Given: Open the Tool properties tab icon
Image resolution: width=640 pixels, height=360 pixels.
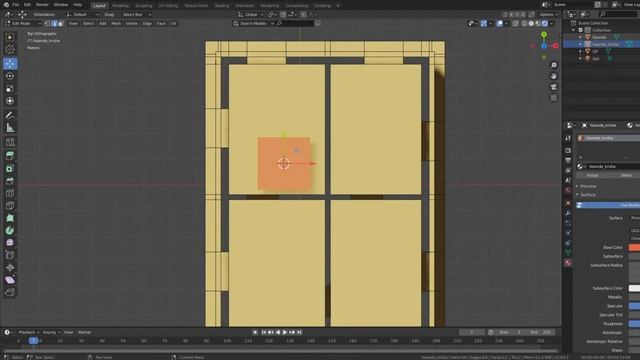Looking at the screenshot, I should click(568, 138).
